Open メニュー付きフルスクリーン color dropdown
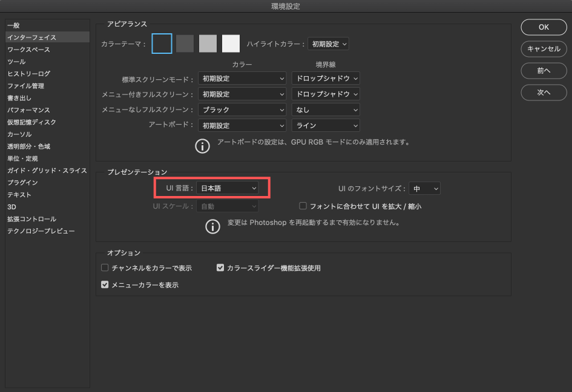The width and height of the screenshot is (572, 392). coord(242,94)
